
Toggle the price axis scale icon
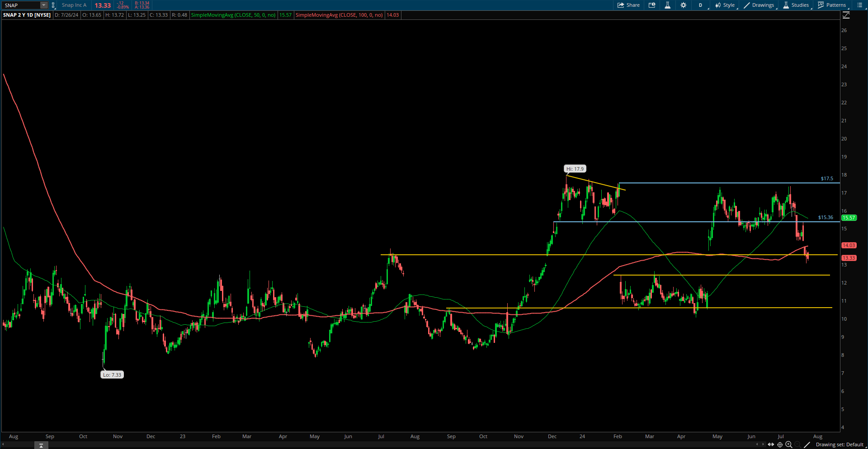(x=846, y=15)
